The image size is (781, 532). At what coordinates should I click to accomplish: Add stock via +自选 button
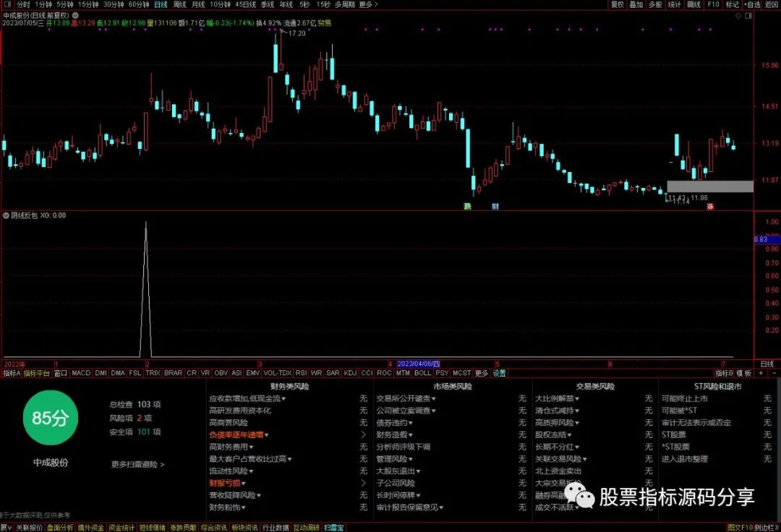click(x=752, y=4)
